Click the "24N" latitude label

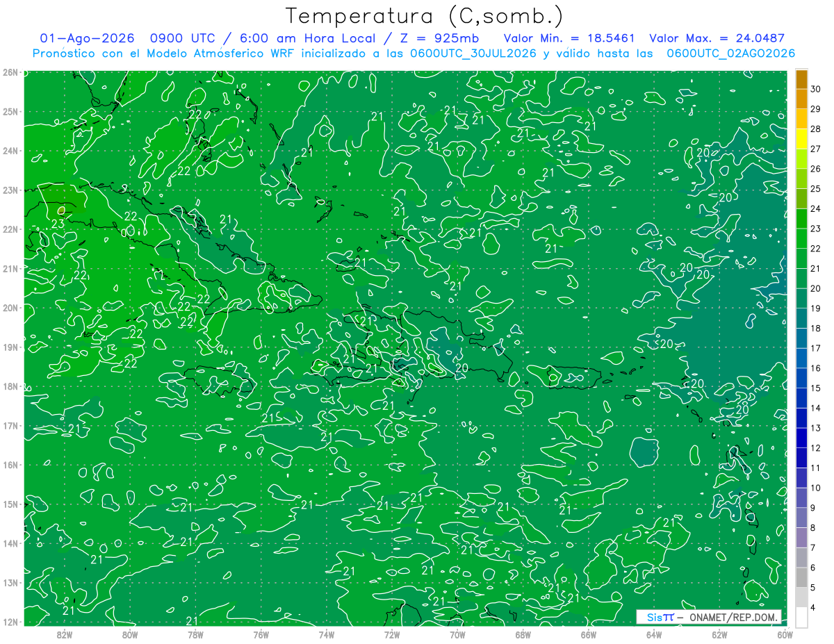(x=11, y=151)
